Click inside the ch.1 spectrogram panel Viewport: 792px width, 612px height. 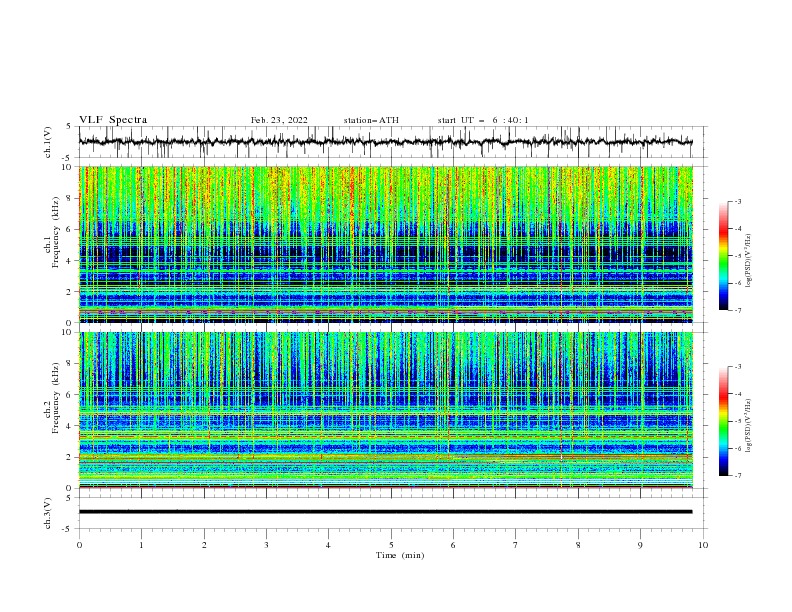(385, 244)
